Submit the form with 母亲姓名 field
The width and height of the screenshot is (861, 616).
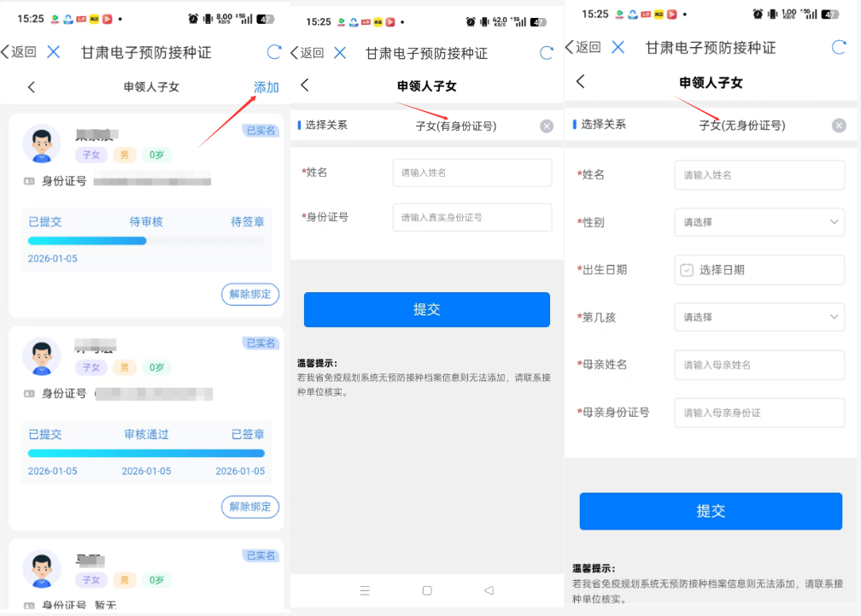(x=711, y=511)
